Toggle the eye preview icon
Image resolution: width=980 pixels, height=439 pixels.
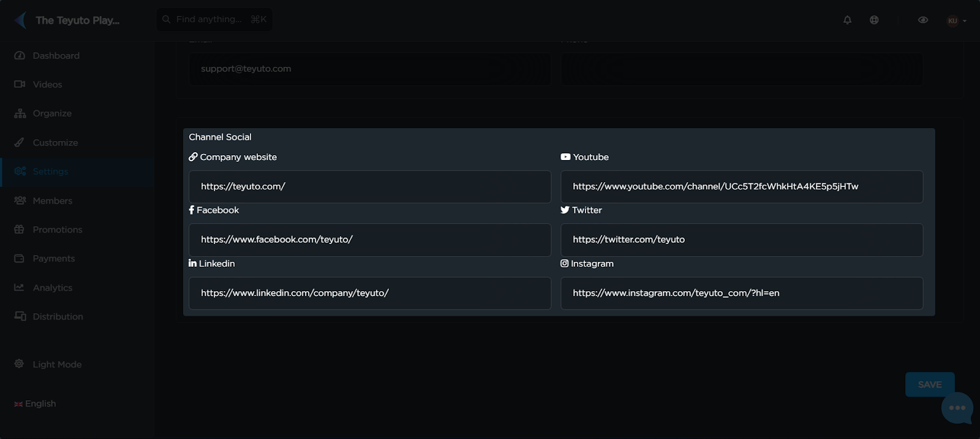[923, 20]
